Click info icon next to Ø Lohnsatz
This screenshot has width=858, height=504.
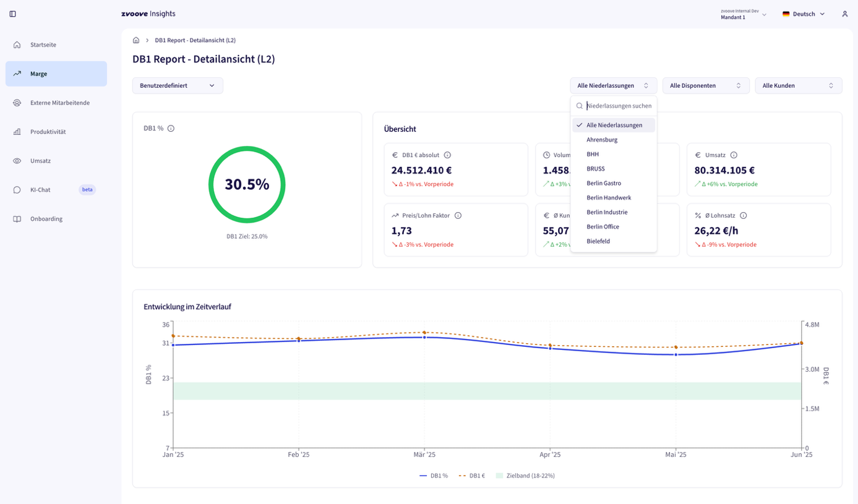pyautogui.click(x=744, y=216)
